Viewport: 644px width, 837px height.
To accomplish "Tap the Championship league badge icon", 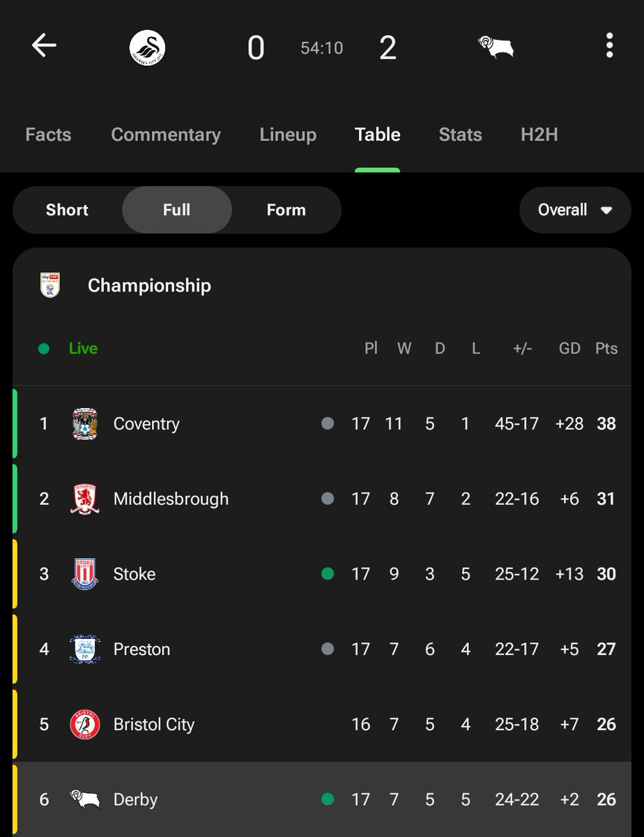I will click(50, 285).
